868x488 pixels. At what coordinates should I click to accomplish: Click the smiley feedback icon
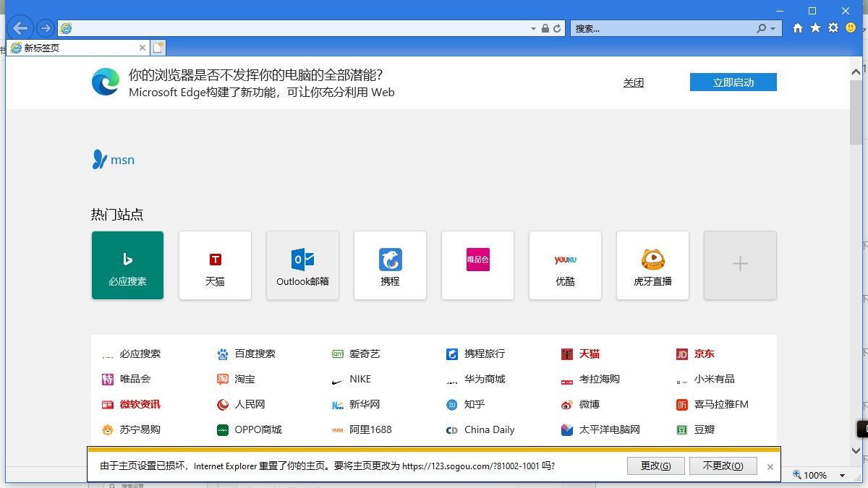click(852, 27)
